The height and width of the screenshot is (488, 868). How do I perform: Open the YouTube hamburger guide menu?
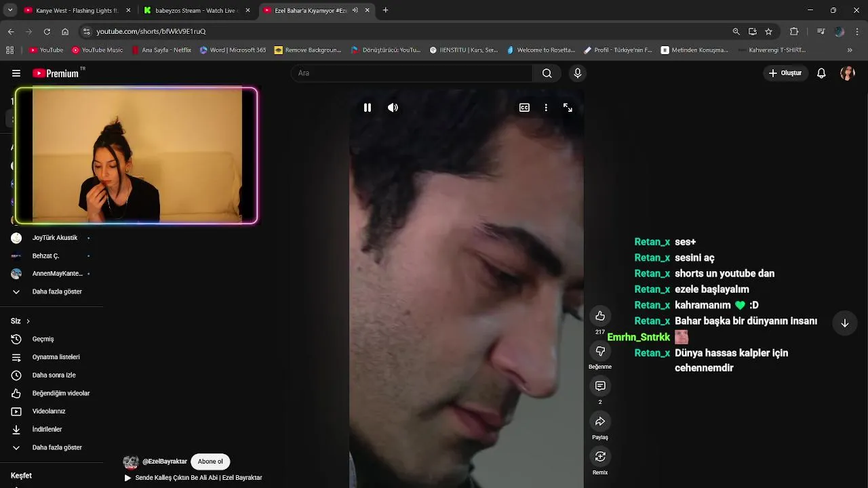point(16,73)
